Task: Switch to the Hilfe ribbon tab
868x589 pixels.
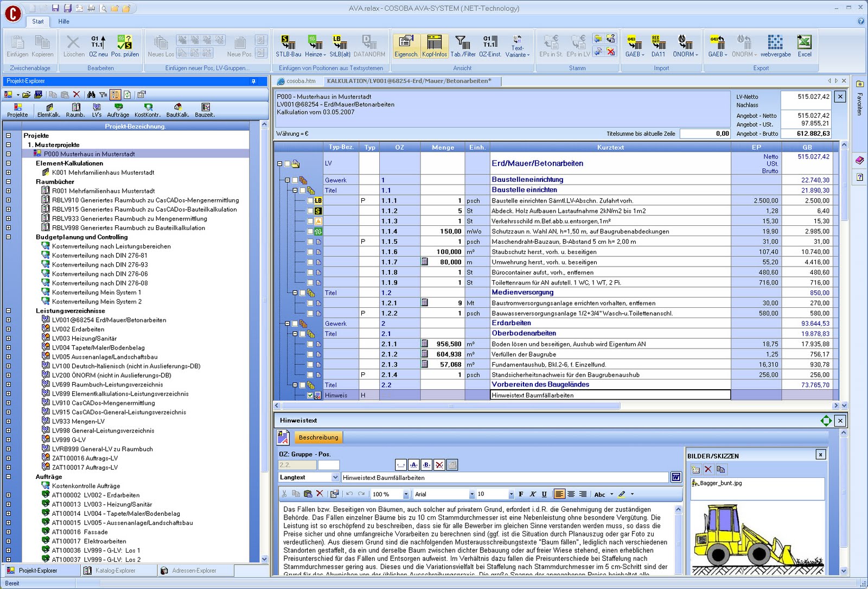Action: [64, 22]
